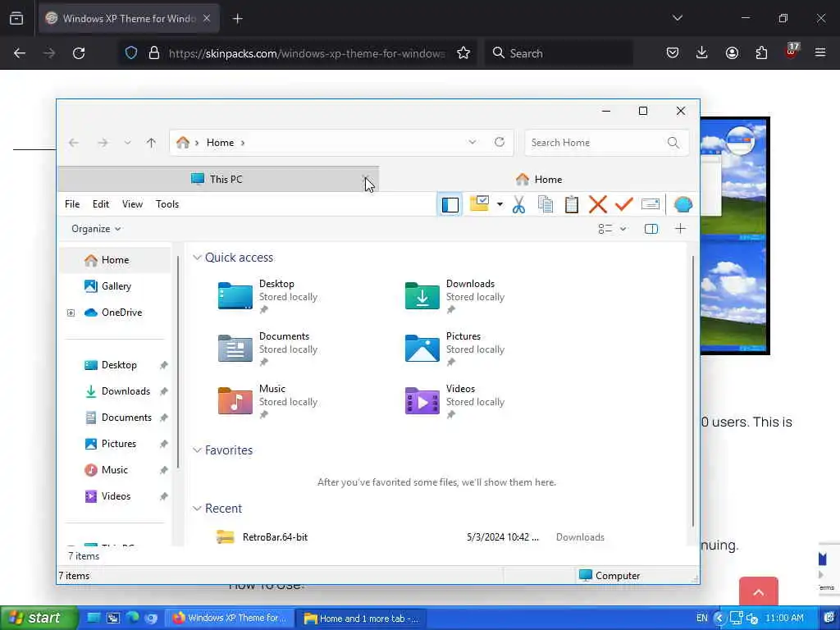The height and width of the screenshot is (630, 840).
Task: Click the Paste clipboard icon
Action: (572, 204)
